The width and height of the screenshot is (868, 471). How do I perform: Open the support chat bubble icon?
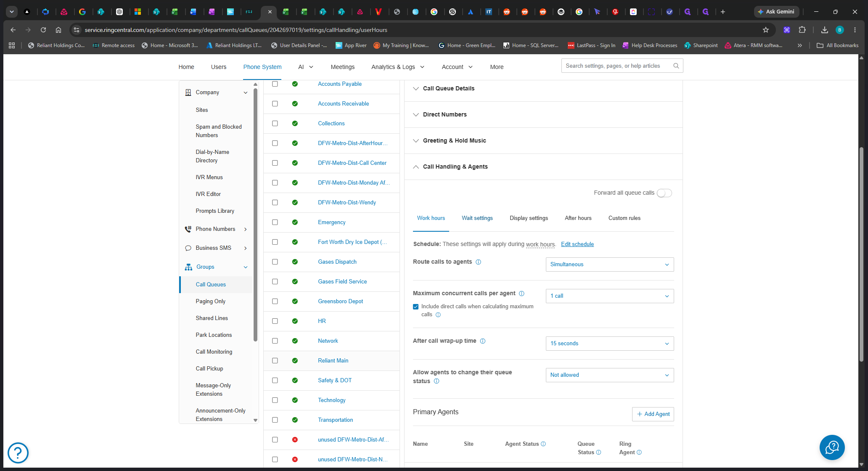[832, 447]
